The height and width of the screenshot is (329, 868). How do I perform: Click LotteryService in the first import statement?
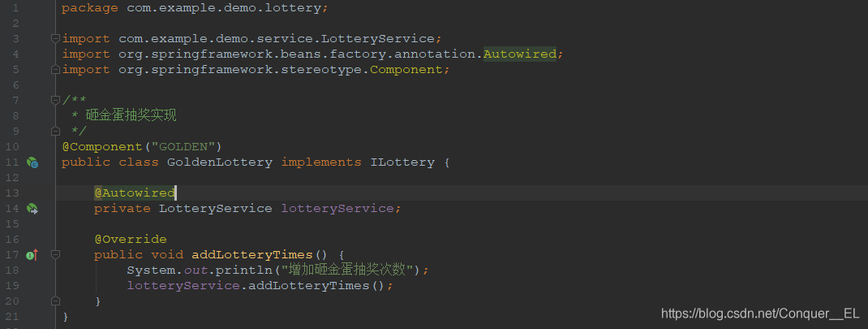378,39
